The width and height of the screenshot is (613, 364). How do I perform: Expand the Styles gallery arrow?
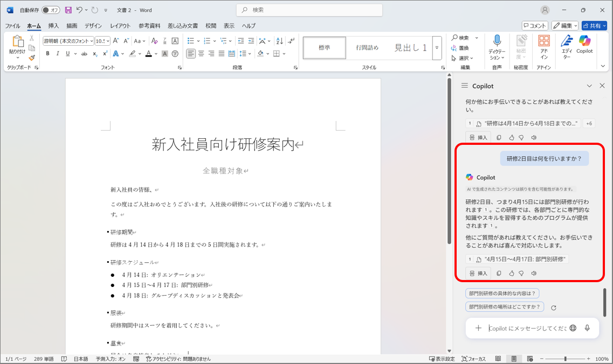pyautogui.click(x=437, y=47)
